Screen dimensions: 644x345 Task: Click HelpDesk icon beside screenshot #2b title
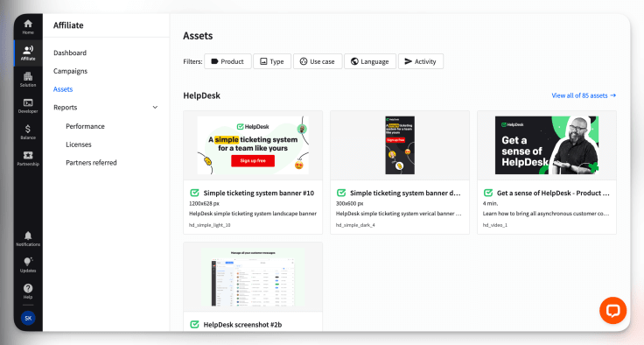(x=194, y=325)
